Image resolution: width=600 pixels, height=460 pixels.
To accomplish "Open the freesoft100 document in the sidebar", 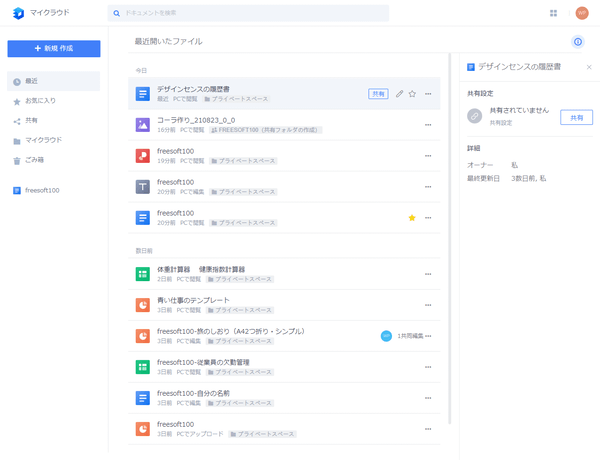I will pos(41,190).
